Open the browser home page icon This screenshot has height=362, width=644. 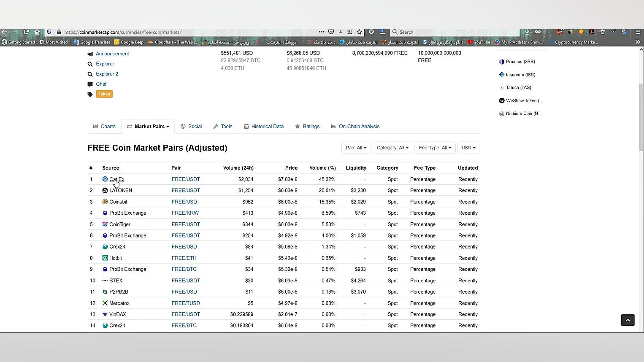point(37,32)
